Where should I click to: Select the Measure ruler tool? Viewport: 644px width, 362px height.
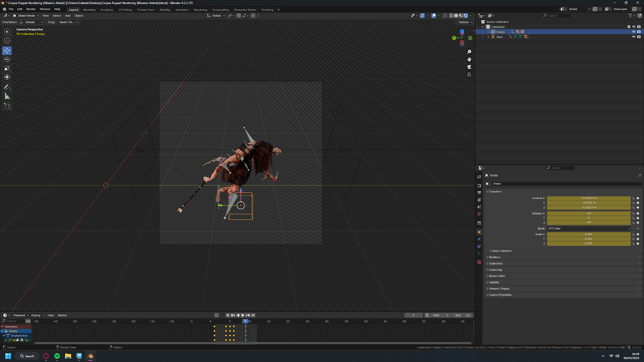click(x=7, y=96)
